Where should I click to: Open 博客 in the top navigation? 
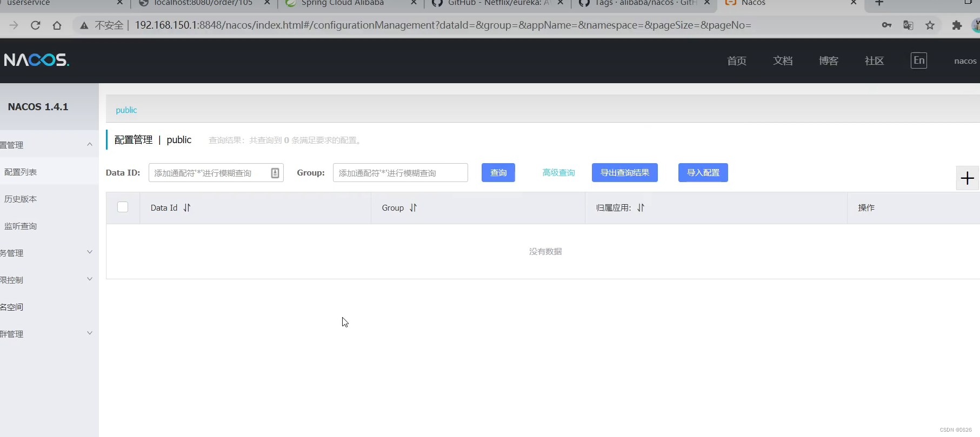829,60
